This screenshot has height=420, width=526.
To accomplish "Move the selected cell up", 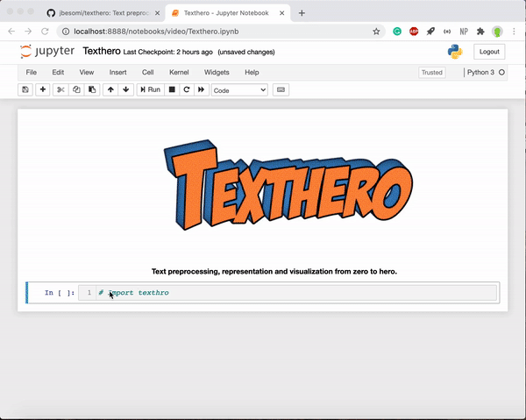I will pyautogui.click(x=110, y=89).
